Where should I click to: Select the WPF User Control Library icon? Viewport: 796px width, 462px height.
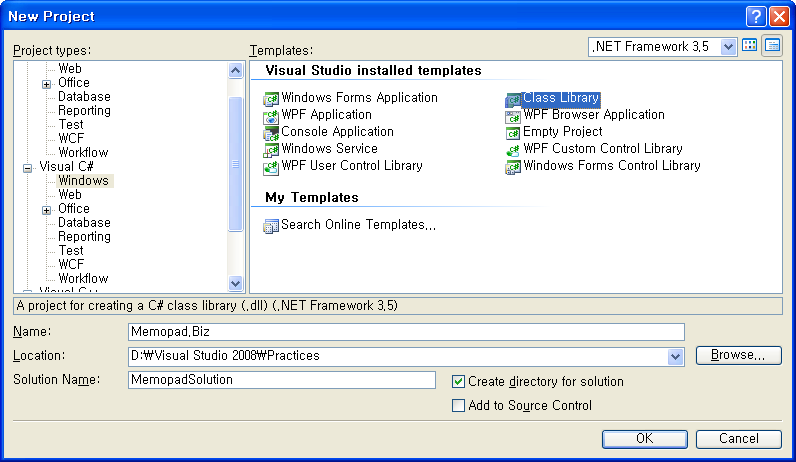coord(271,168)
